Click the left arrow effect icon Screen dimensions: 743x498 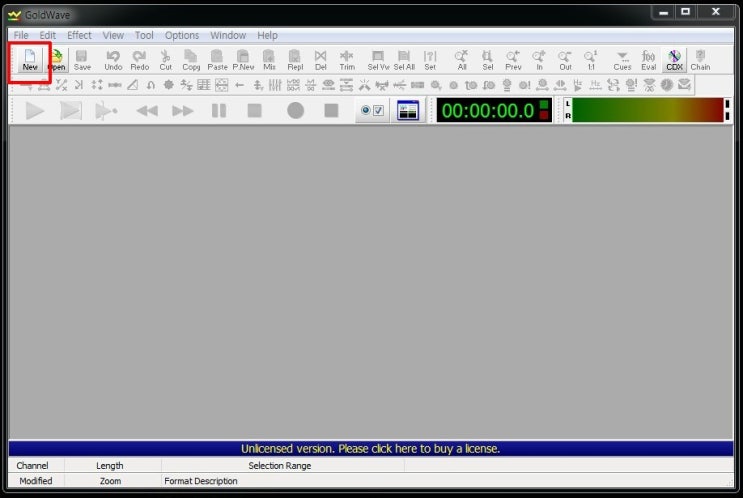[x=239, y=85]
